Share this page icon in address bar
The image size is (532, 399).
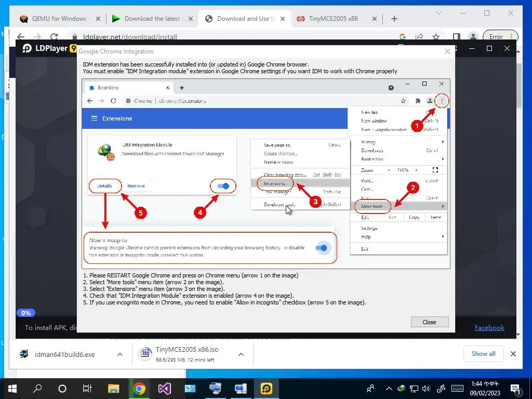click(x=419, y=36)
